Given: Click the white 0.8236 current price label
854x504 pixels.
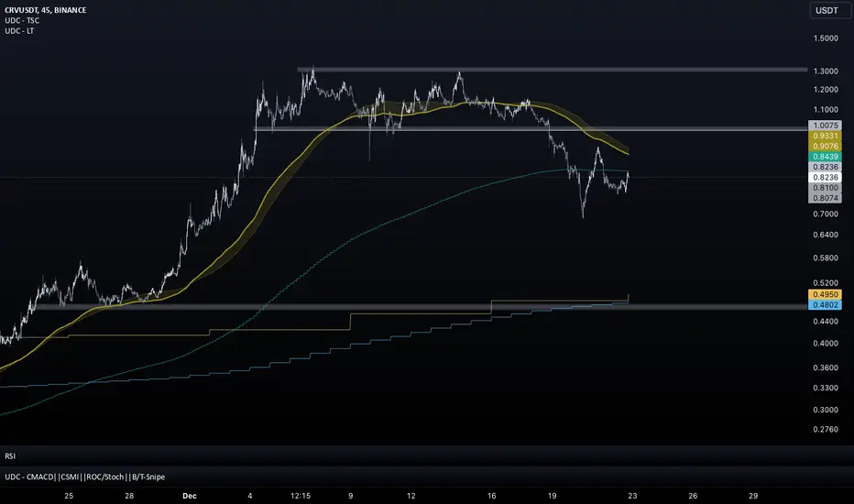Looking at the screenshot, I should point(825,177).
